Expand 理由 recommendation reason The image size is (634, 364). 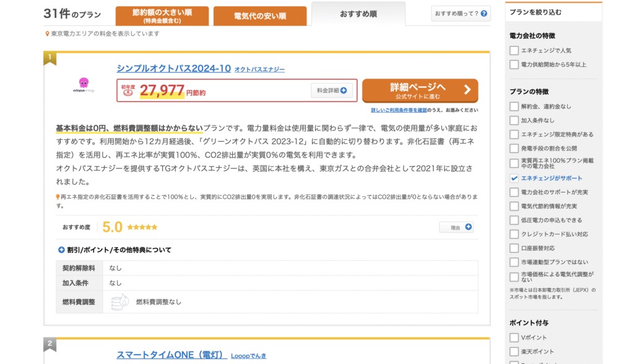coord(456,227)
